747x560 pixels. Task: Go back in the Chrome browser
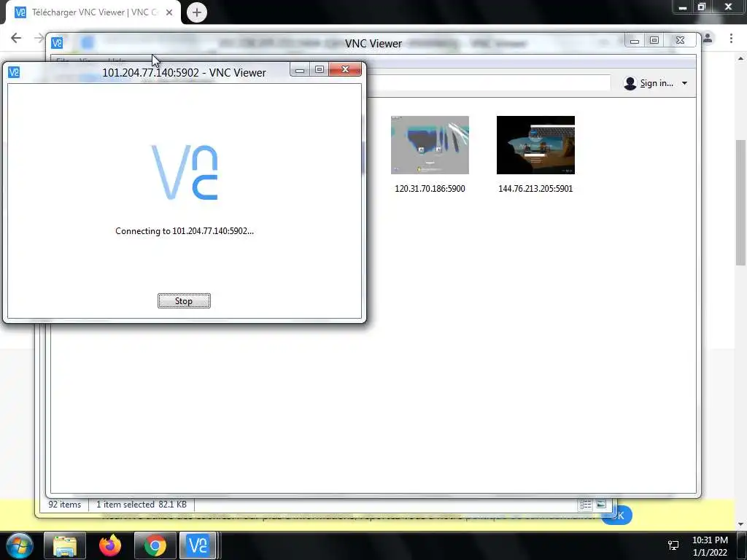coord(16,38)
